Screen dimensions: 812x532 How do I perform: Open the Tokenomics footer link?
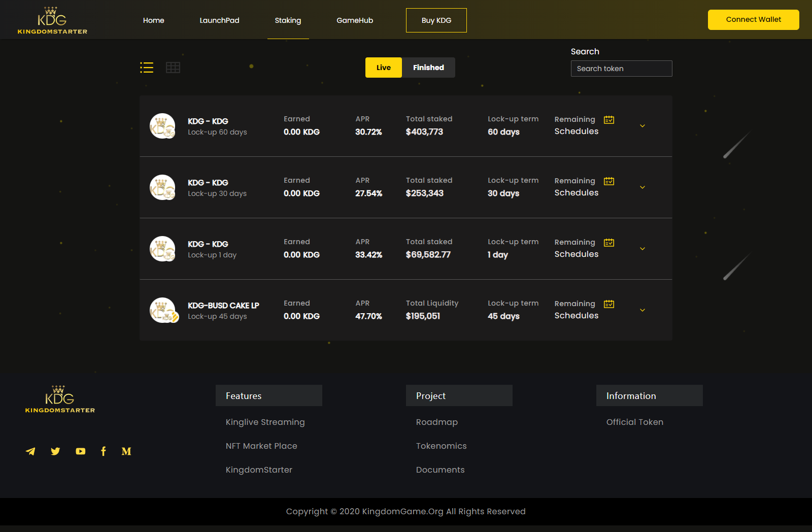442,446
